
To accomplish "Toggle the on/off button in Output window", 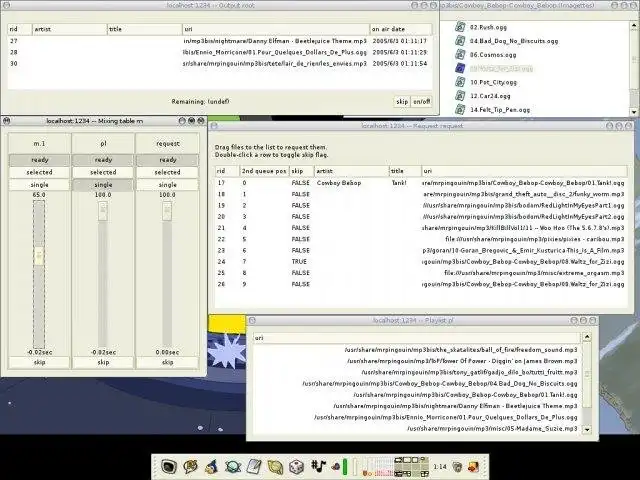I will pos(422,102).
